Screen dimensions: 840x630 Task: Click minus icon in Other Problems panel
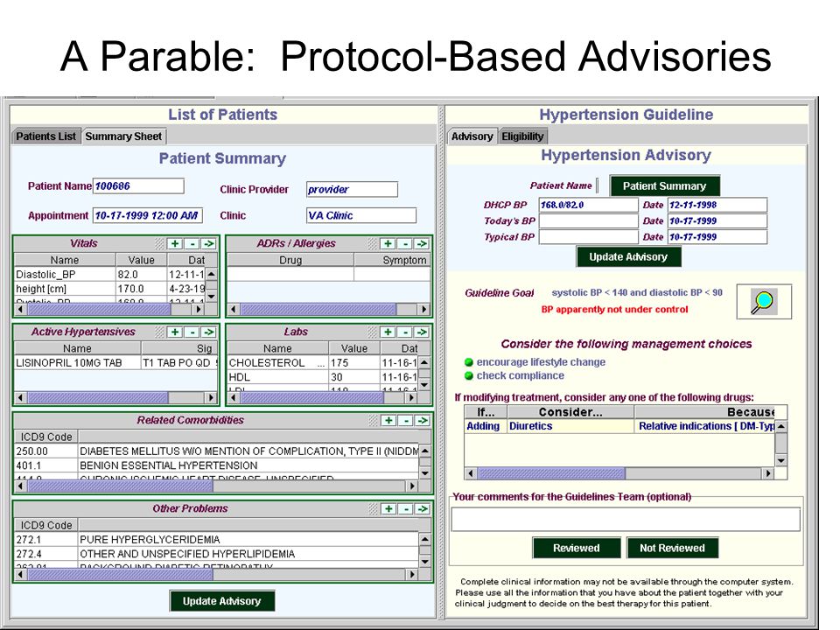[405, 509]
